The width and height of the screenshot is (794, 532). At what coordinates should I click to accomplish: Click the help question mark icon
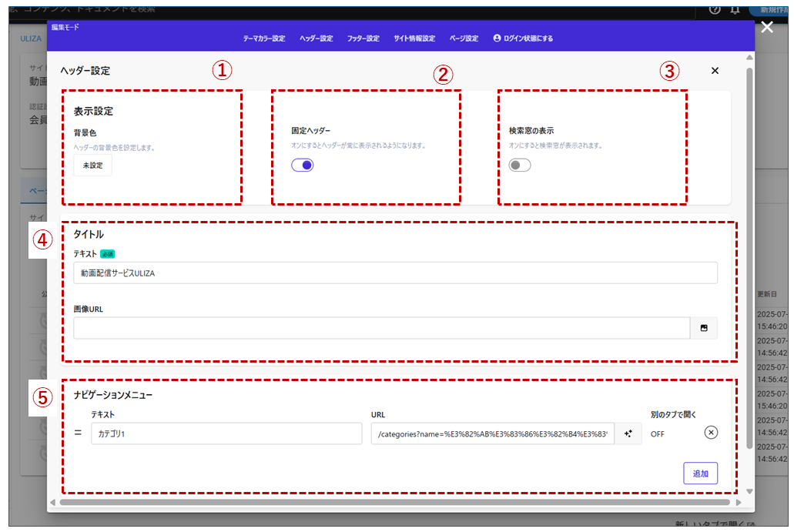[x=715, y=9]
